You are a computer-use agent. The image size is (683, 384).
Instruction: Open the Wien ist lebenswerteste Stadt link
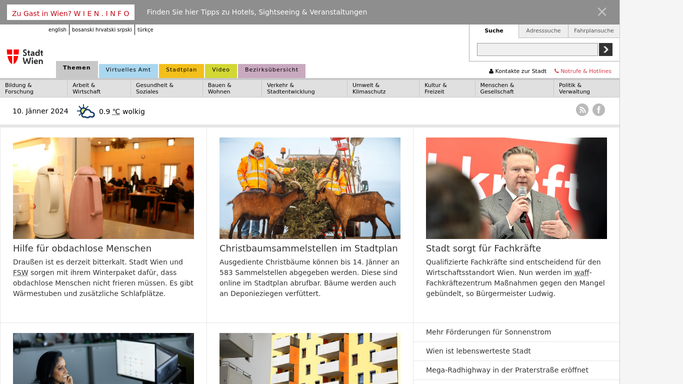point(478,351)
